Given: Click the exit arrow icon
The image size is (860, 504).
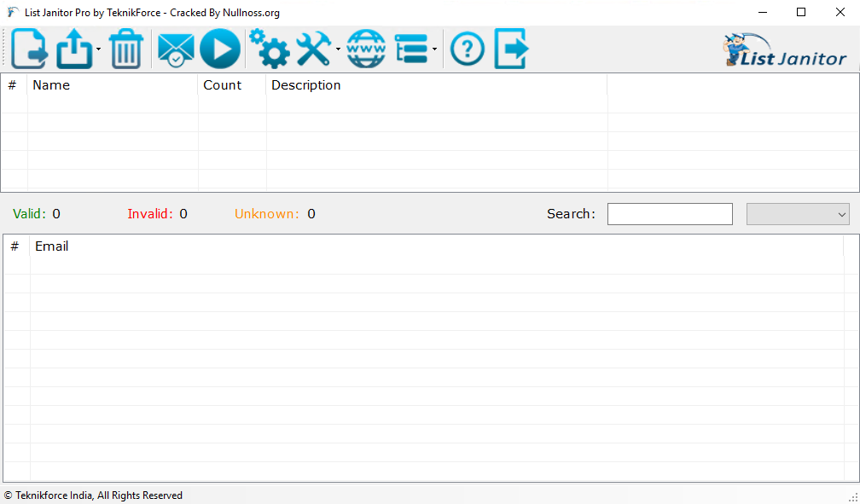Looking at the screenshot, I should tap(511, 49).
